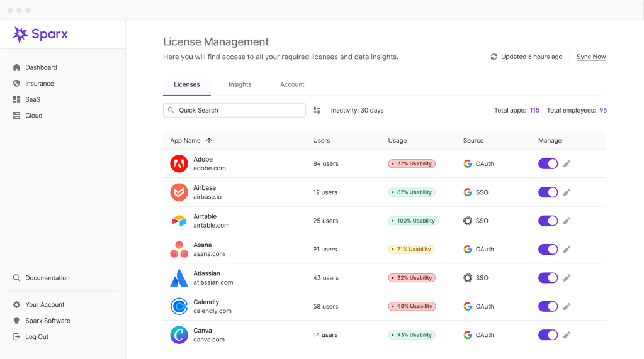Switch to the Insights tab
Viewport: 644px width, 359px height.
240,84
